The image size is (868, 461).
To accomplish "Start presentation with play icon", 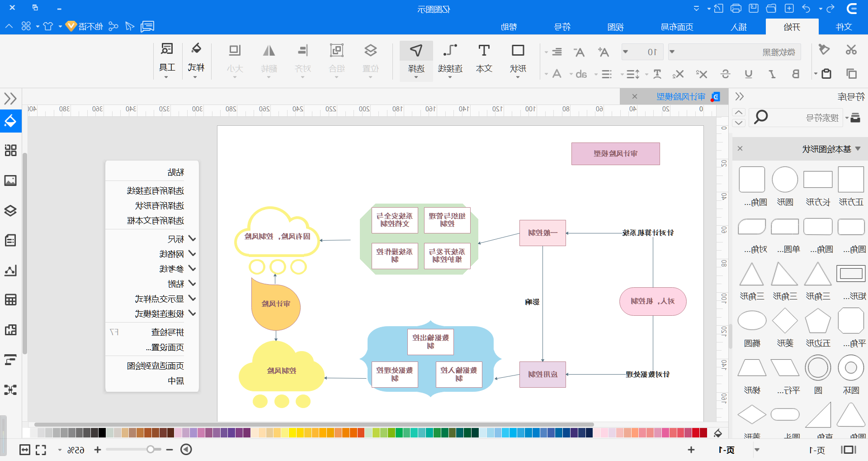I will 186,449.
